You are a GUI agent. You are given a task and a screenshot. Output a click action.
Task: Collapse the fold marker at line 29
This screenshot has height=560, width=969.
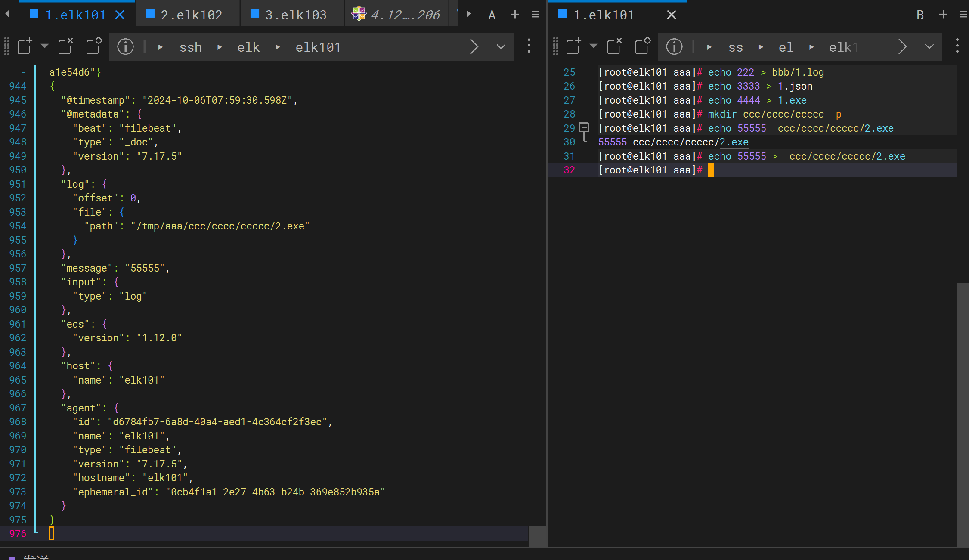point(584,127)
